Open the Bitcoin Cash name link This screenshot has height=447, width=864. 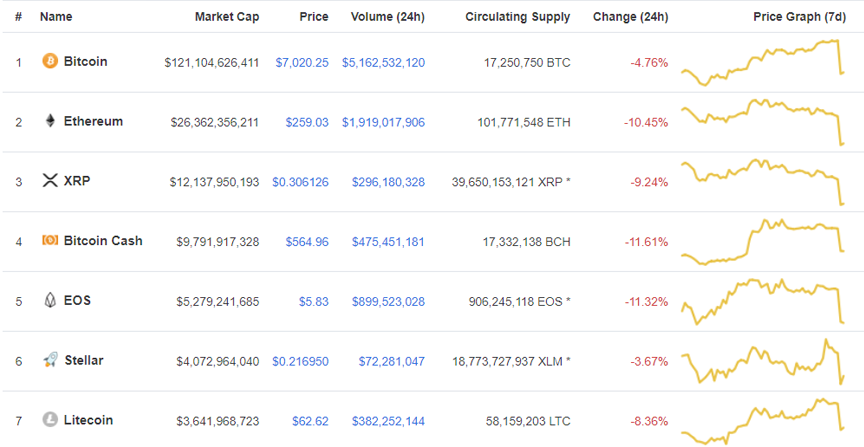click(x=103, y=241)
